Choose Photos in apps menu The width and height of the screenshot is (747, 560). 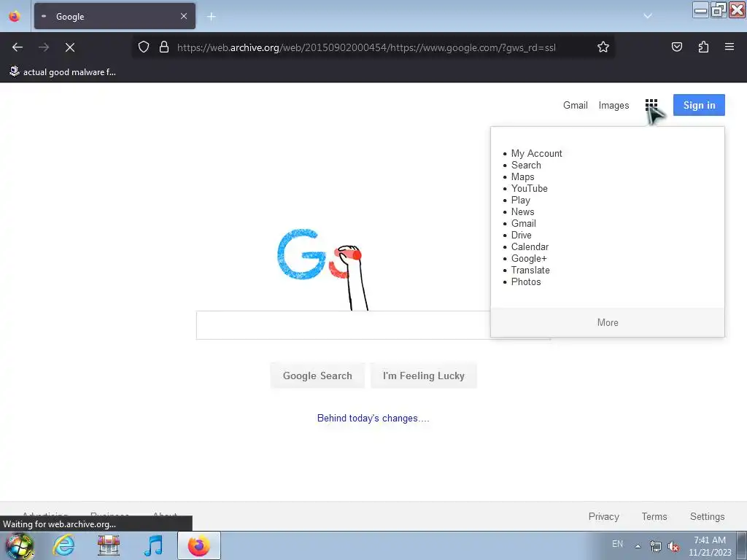(x=526, y=282)
